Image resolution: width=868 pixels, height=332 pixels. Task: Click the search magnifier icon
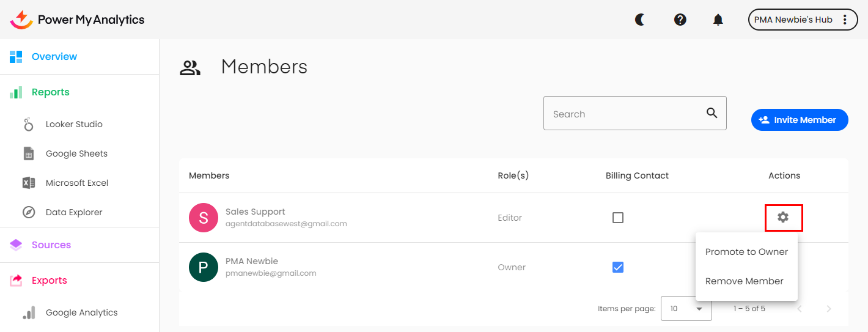coord(712,113)
